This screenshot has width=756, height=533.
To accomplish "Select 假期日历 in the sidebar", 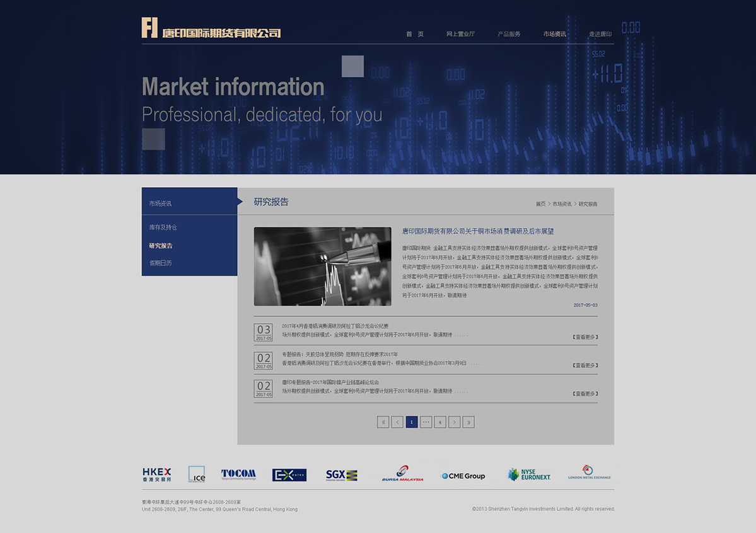I will coord(160,263).
